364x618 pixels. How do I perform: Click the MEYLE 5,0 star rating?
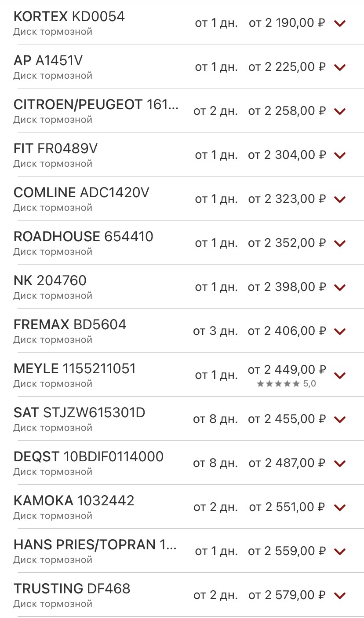click(286, 384)
